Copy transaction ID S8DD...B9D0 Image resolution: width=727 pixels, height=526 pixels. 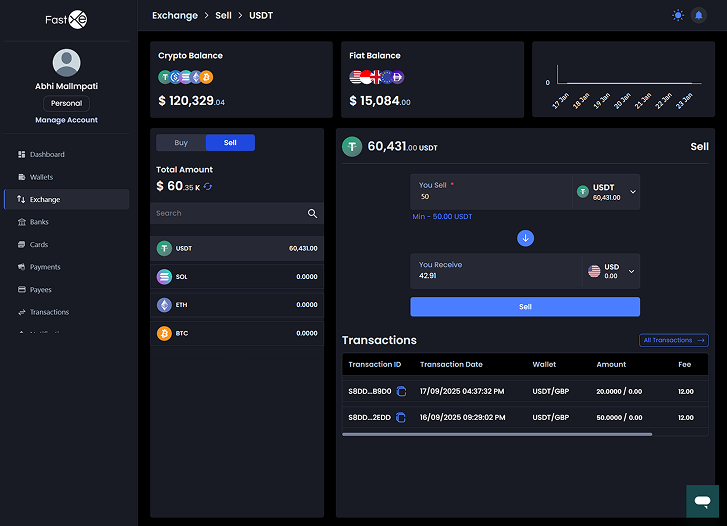[x=401, y=391]
